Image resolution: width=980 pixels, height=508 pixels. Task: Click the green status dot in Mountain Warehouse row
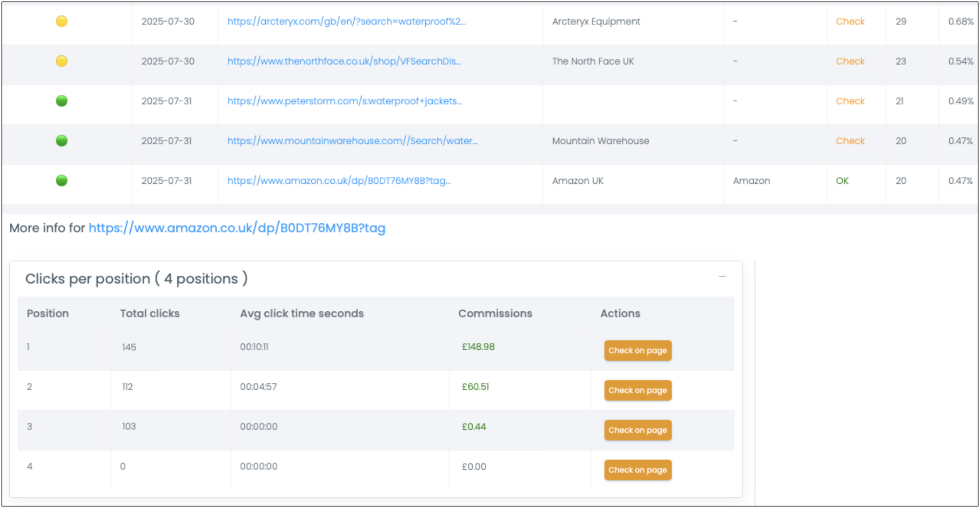click(61, 140)
